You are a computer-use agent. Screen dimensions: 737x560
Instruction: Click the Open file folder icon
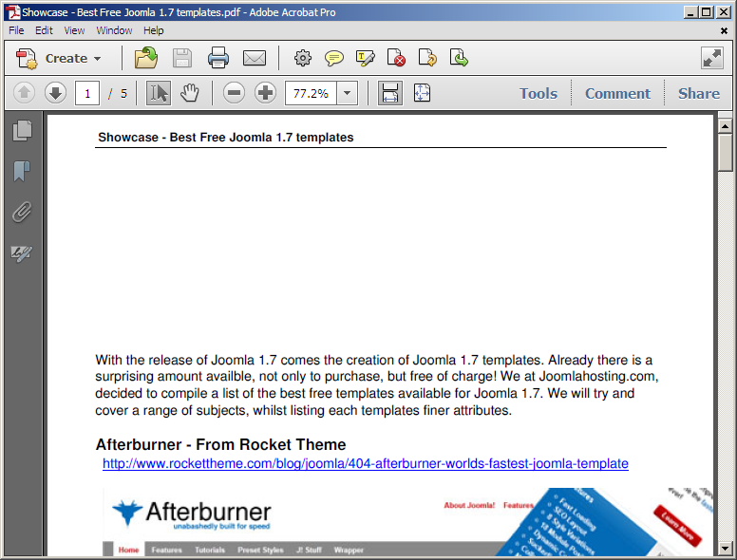pyautogui.click(x=146, y=58)
